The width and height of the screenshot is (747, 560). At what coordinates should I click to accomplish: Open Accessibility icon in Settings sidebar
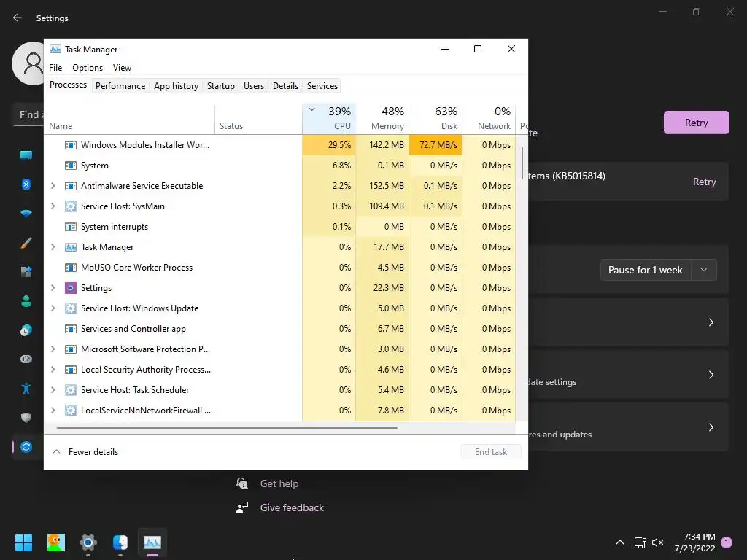[26, 389]
